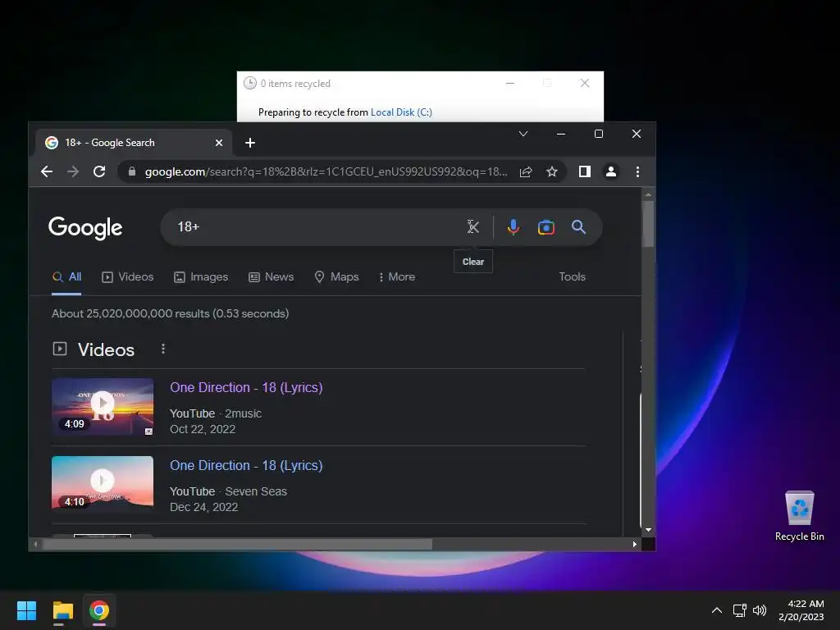Click the Chrome back arrow

(x=47, y=171)
